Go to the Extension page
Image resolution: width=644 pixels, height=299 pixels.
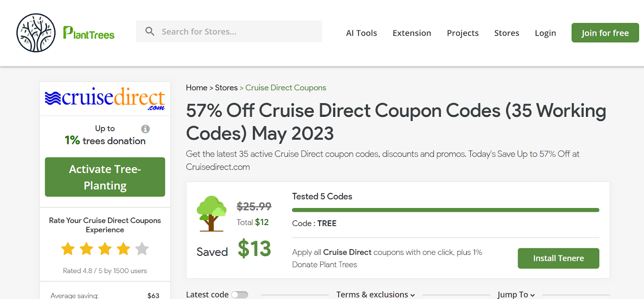(412, 33)
